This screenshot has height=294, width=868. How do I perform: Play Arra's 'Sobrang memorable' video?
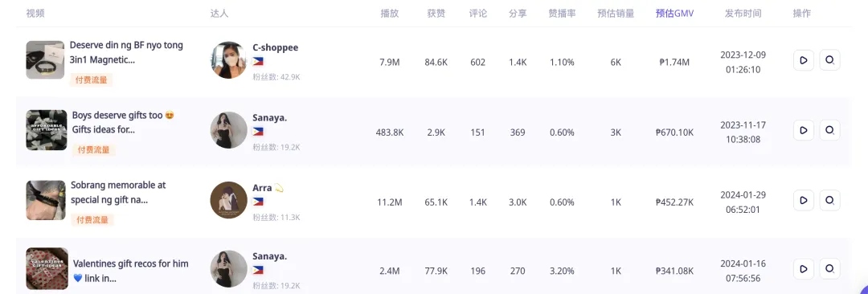[803, 201]
